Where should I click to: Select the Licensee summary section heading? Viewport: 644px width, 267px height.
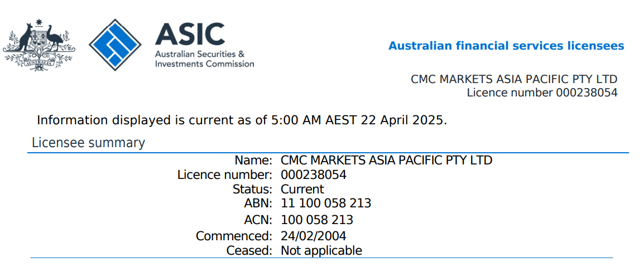(x=88, y=143)
